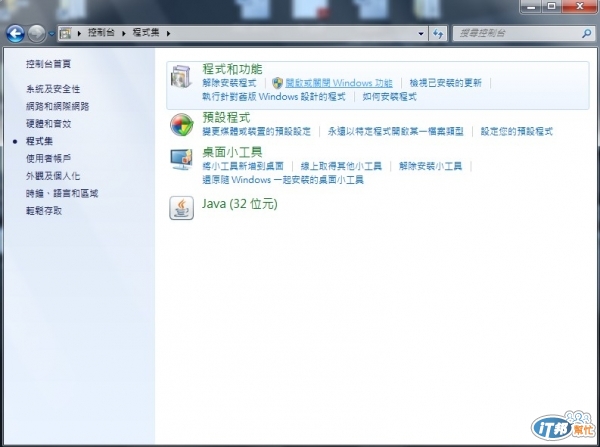Click the 程式和功能 icon
Screen dimensions: 600x447
[181, 77]
